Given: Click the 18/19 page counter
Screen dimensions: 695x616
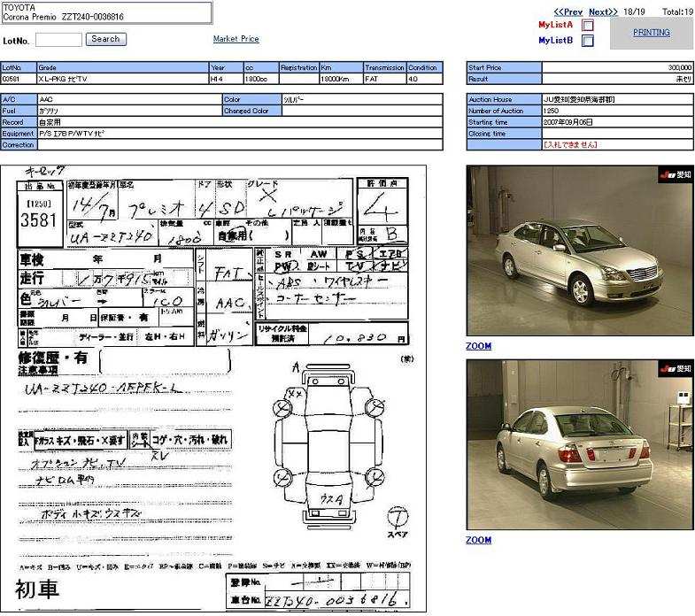Looking at the screenshot, I should (x=634, y=12).
